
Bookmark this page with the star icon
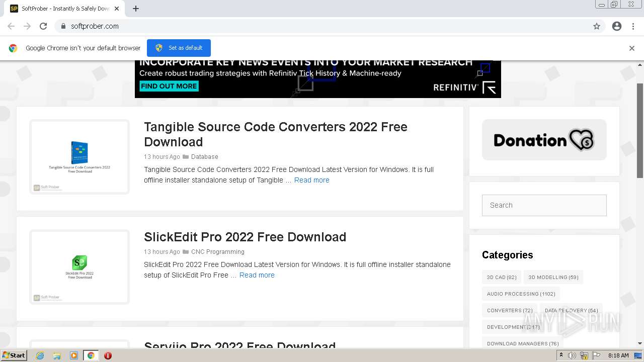point(597,26)
